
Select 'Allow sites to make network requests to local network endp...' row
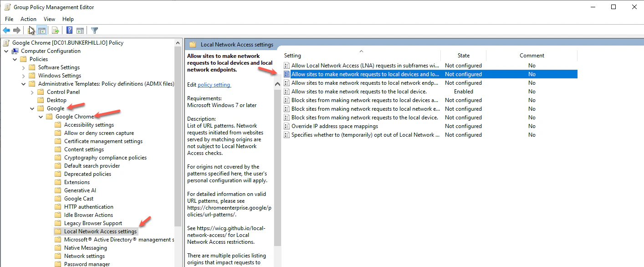(429, 83)
